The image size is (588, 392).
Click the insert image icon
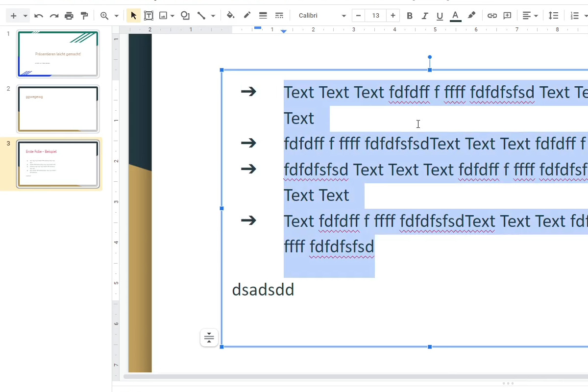pos(163,16)
